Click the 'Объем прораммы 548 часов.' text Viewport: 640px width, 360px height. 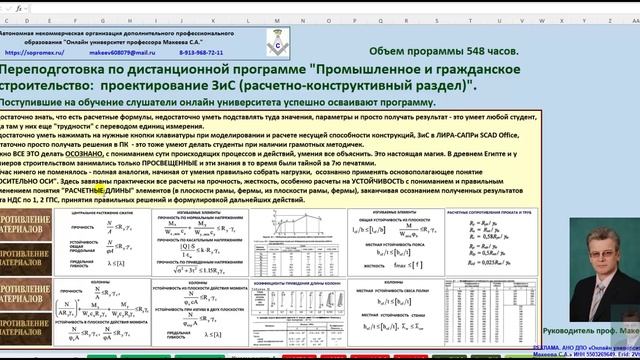pyautogui.click(x=444, y=51)
